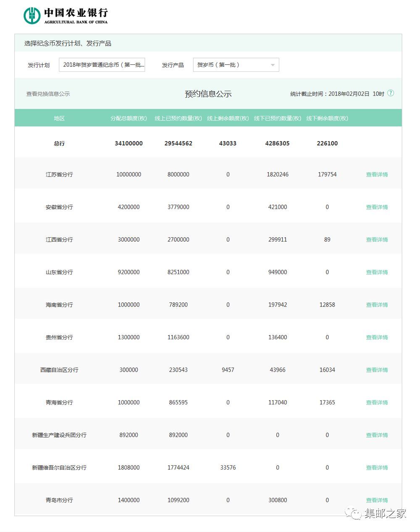Click 江西 offline reserved value 299911

point(278,239)
